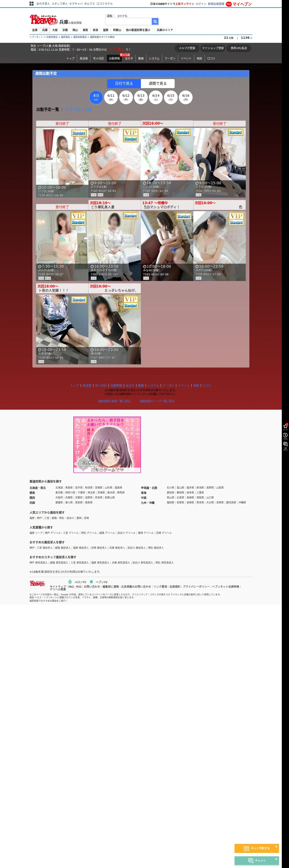Click the ReOath game advertisement banner
Image resolution: width=289 pixels, height=868 pixels.
click(x=107, y=445)
